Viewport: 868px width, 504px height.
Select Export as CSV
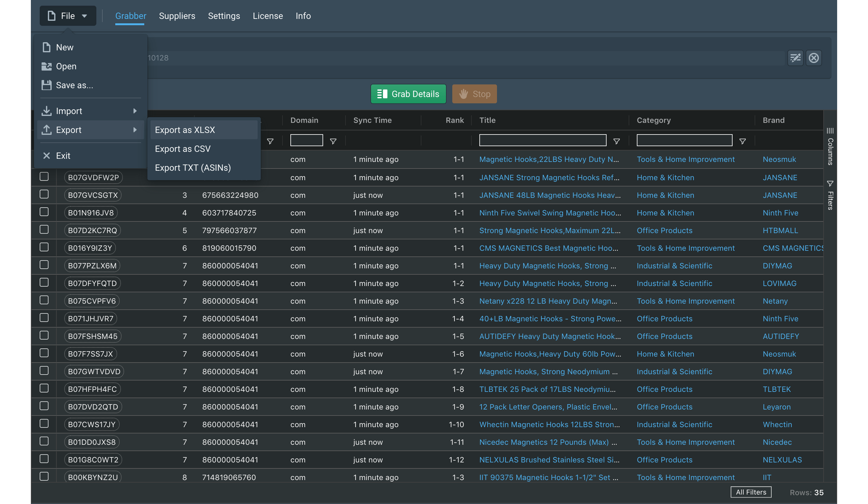[204, 149]
